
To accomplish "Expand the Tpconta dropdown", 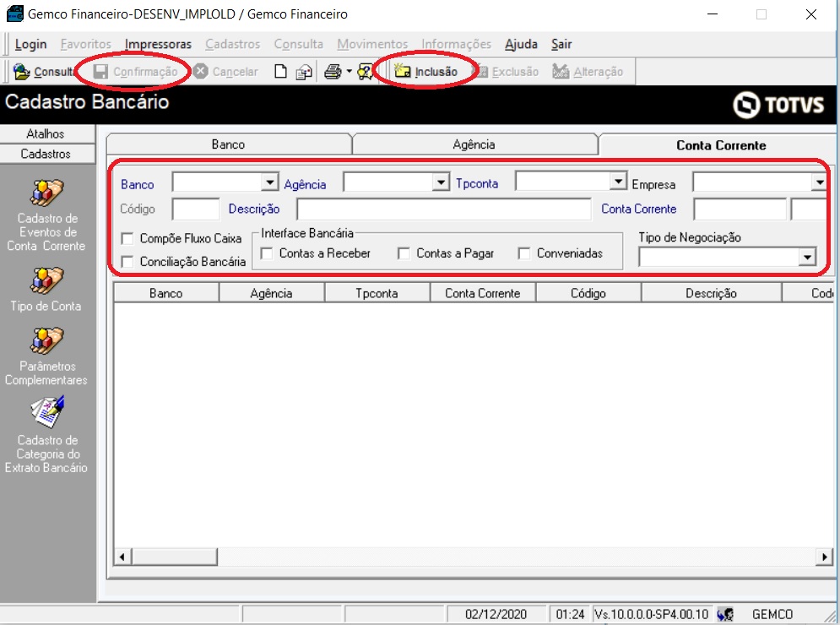I will (x=619, y=182).
